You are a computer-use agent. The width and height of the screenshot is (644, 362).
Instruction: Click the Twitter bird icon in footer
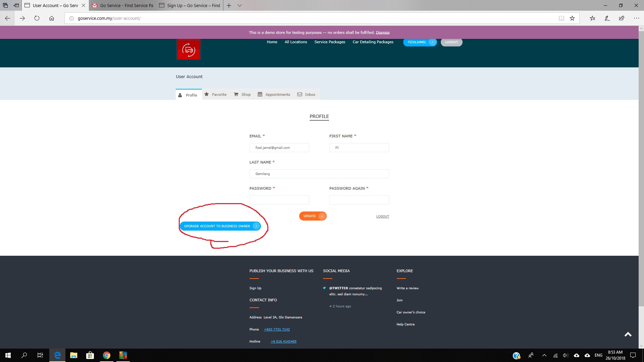click(x=324, y=288)
